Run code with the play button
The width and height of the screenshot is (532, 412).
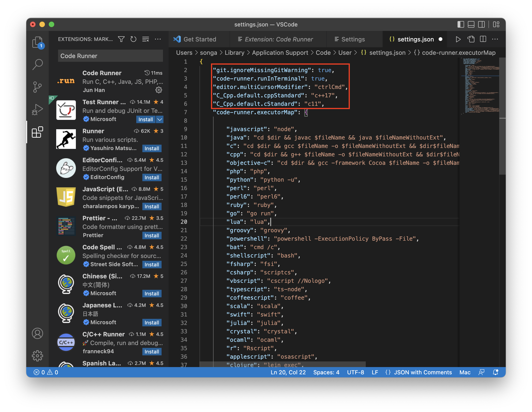coord(458,39)
